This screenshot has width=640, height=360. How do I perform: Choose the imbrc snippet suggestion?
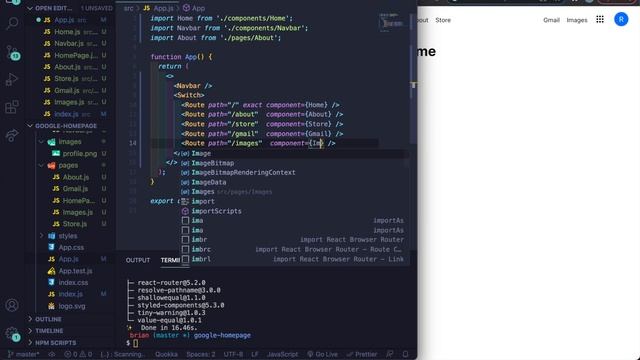point(294,249)
